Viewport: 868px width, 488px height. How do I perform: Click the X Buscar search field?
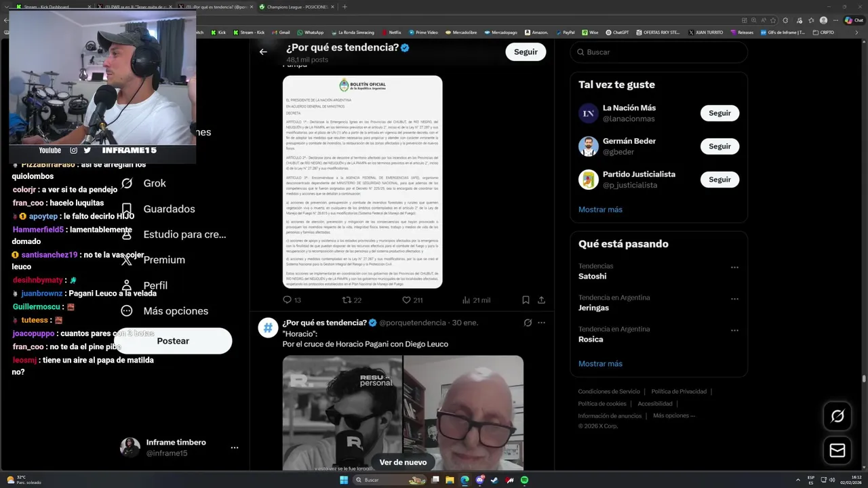click(658, 52)
